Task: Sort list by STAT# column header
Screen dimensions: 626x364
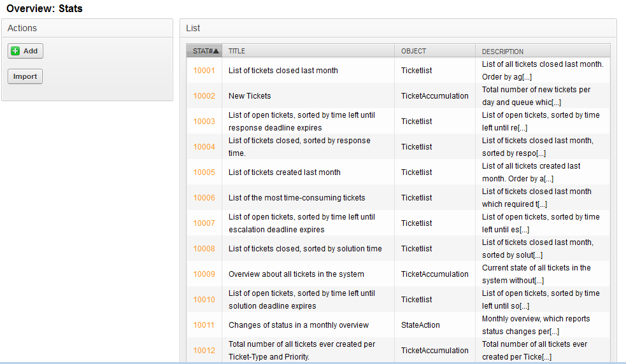Action: (202, 51)
